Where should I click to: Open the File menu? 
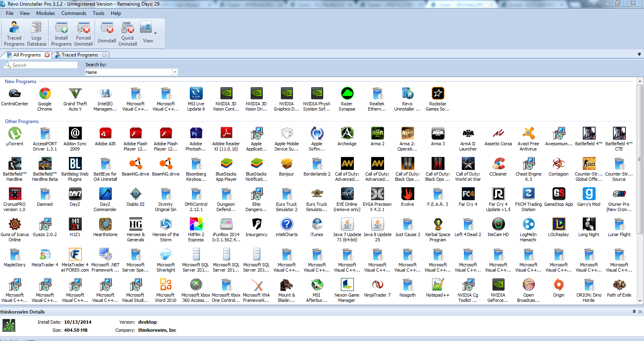[x=10, y=13]
